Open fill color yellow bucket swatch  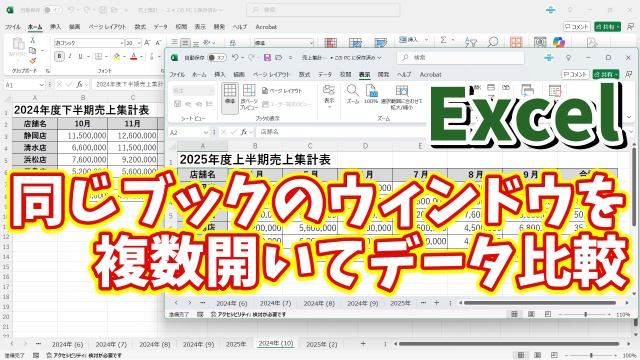point(117,56)
